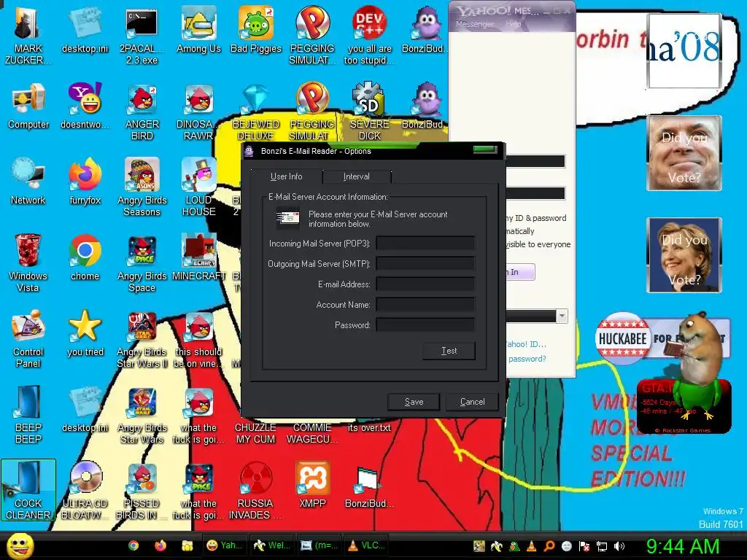Click the E-mail Address field

[425, 284]
